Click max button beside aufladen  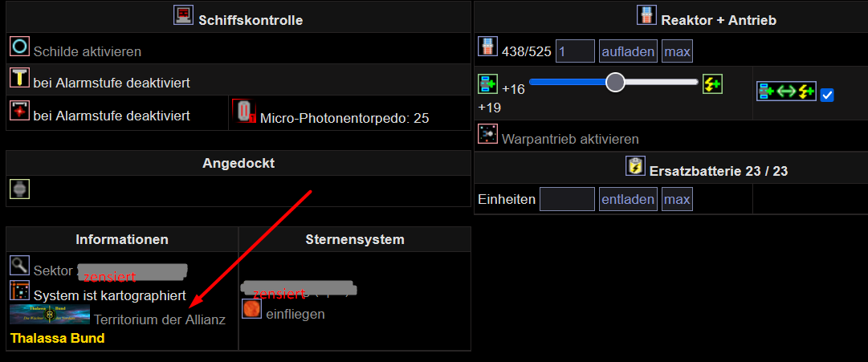[677, 52]
